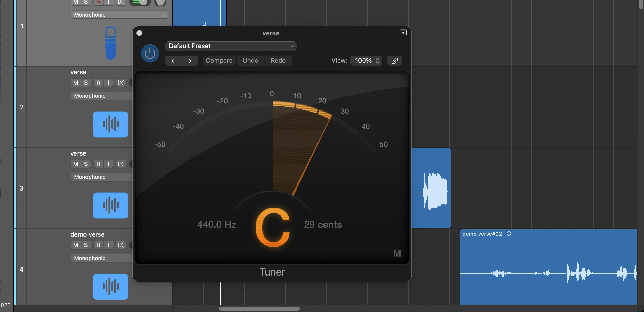Image resolution: width=644 pixels, height=312 pixels.
Task: Click the loop circle on the demo verse#02 region
Action: tap(509, 233)
